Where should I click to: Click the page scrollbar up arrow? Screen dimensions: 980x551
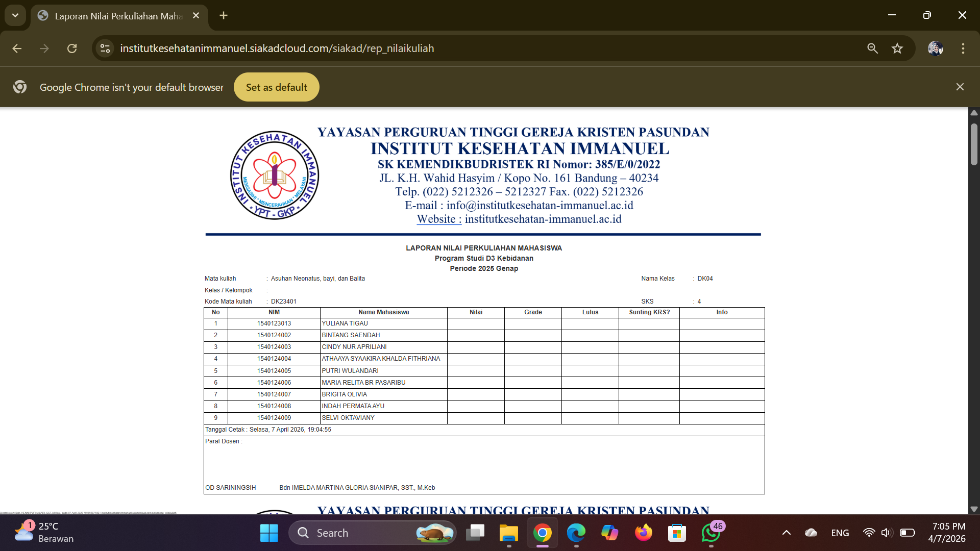[x=974, y=113]
